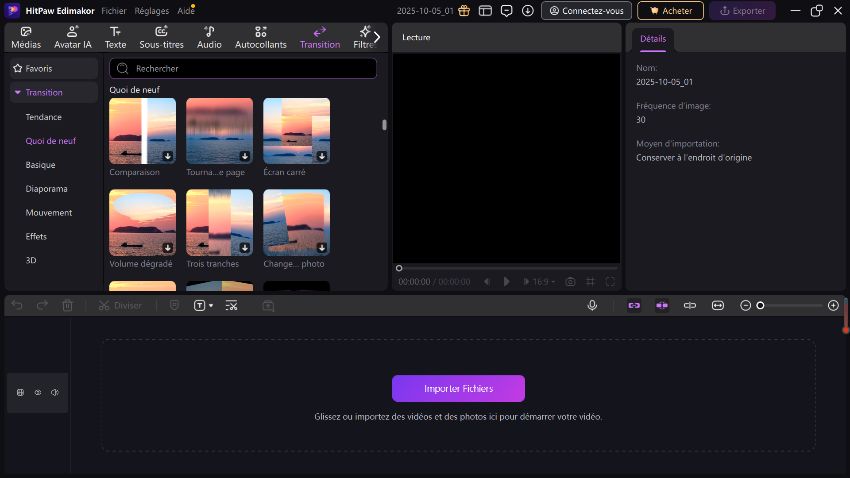Click the Diviser split button

120,306
